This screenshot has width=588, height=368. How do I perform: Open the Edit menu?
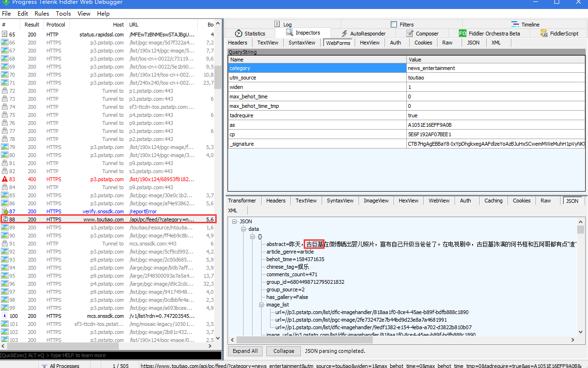23,14
